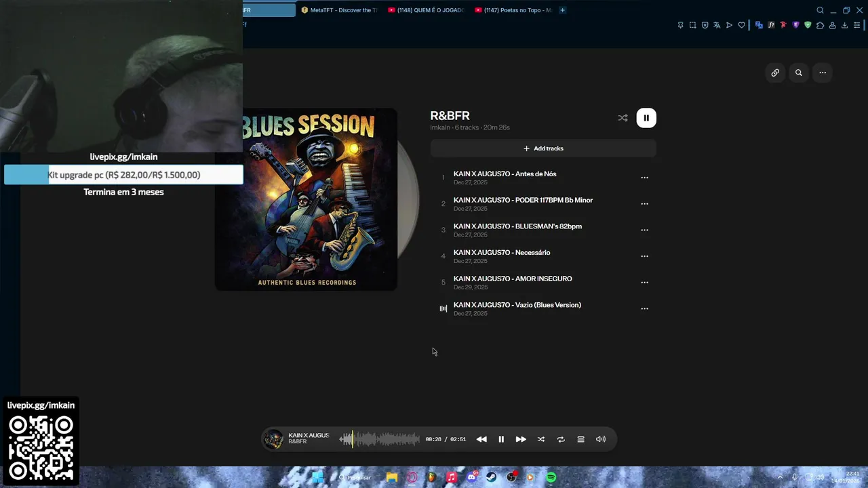Toggle shuffle in the bottom player bar
The height and width of the screenshot is (488, 868).
tap(541, 439)
